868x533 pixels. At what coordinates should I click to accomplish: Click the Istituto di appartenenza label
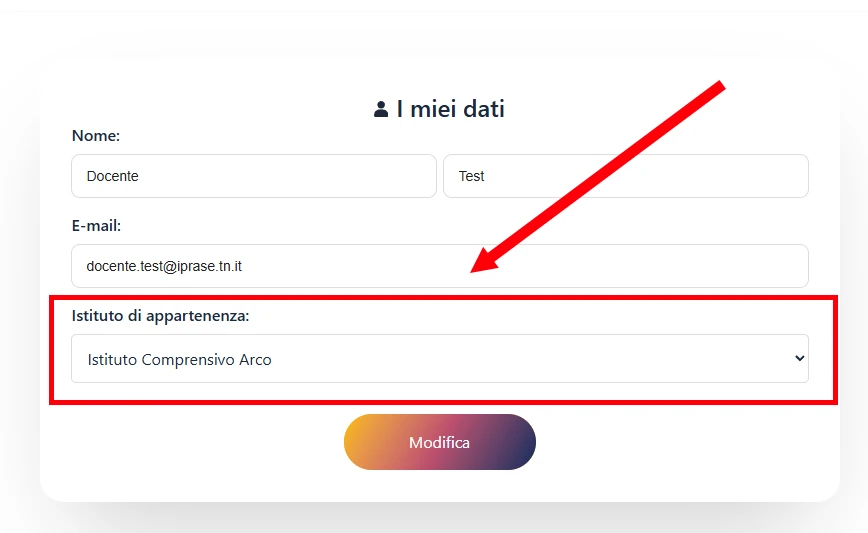[160, 315]
